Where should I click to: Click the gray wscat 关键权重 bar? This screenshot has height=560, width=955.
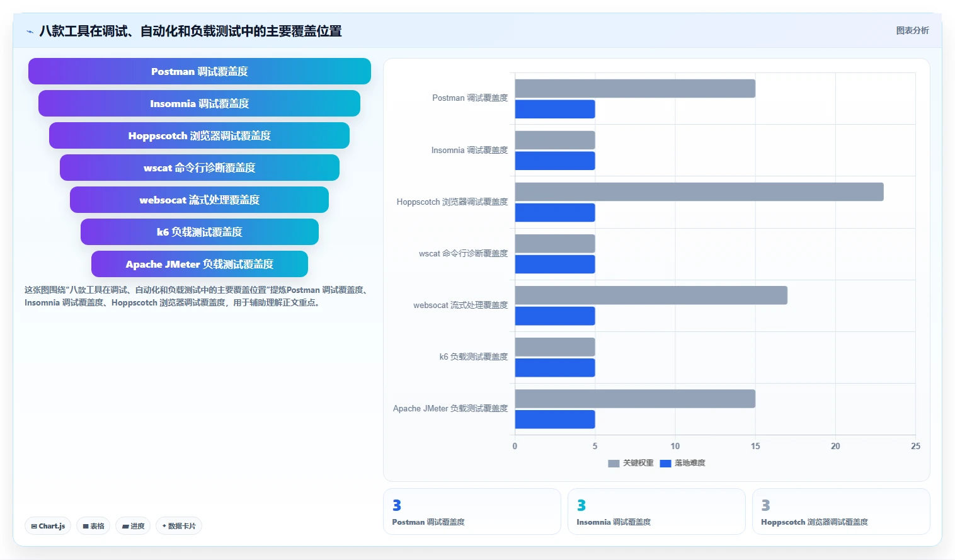(x=555, y=243)
